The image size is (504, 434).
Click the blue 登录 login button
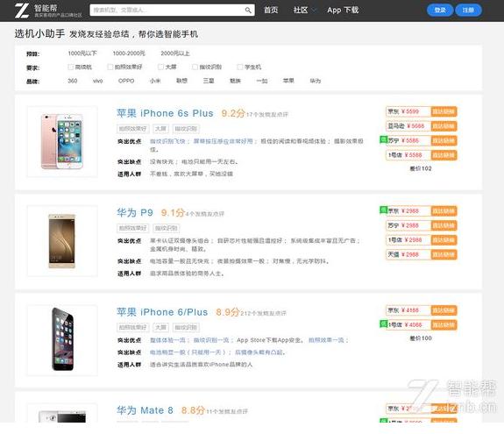coord(440,11)
